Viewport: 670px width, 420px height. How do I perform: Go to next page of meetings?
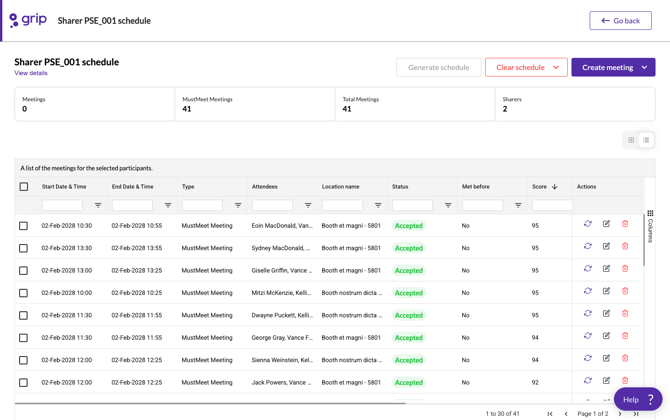pyautogui.click(x=620, y=414)
